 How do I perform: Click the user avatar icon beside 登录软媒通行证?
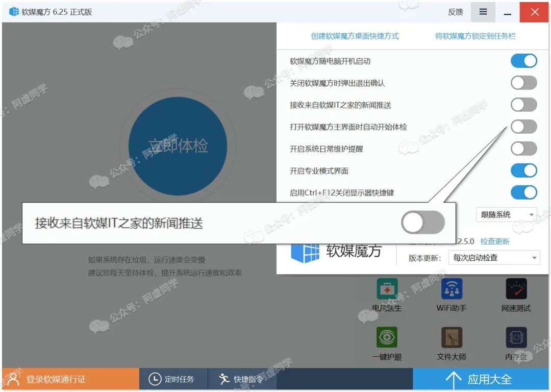(14, 379)
